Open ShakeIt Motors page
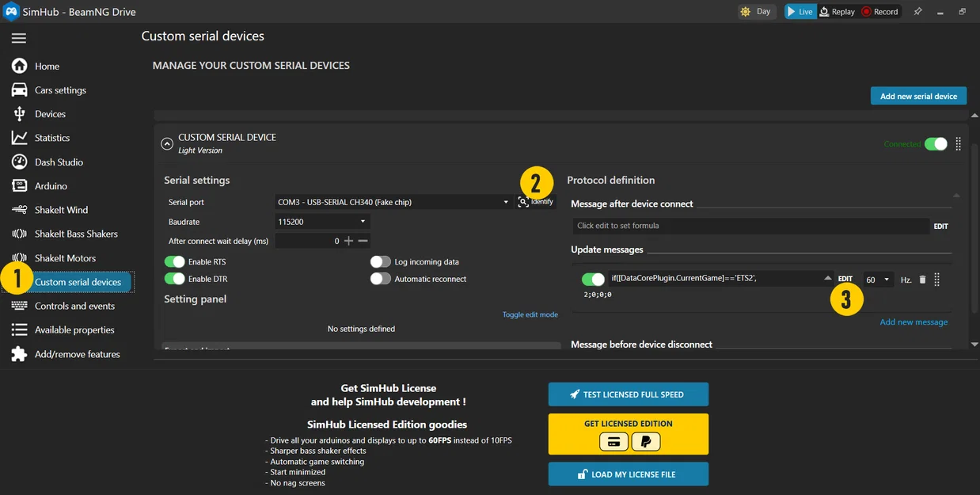The height and width of the screenshot is (495, 980). coord(65,258)
